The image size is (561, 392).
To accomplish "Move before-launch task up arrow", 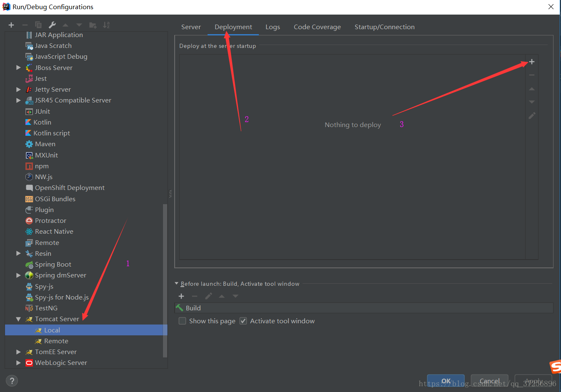I will point(222,296).
